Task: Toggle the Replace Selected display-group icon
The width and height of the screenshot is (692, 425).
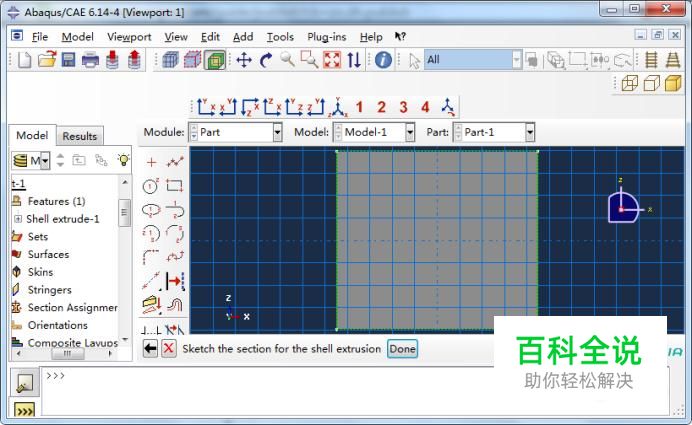Action: 192,60
